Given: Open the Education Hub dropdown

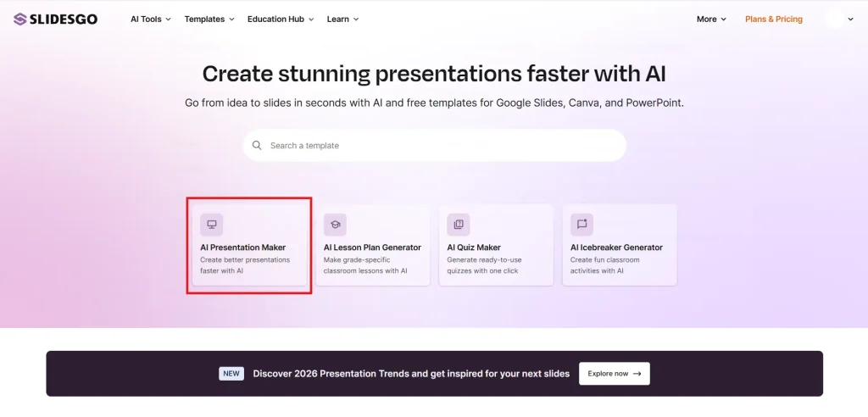Looking at the screenshot, I should pos(281,19).
